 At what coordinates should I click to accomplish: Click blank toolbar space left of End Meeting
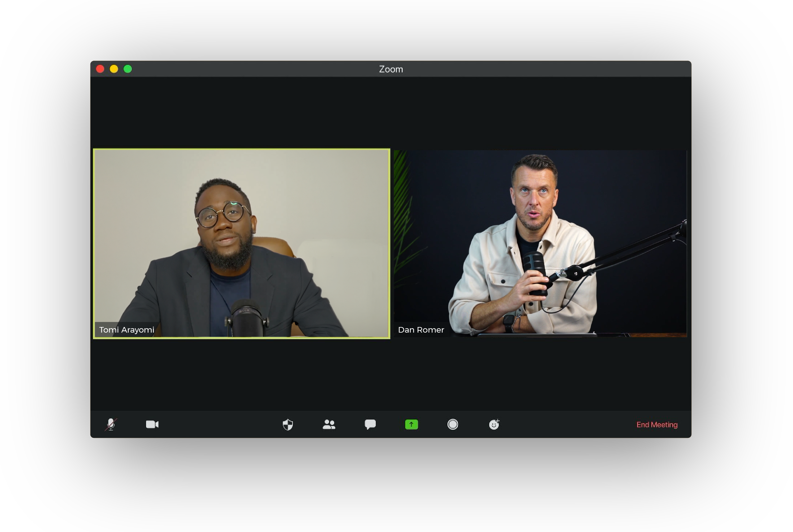coord(570,425)
